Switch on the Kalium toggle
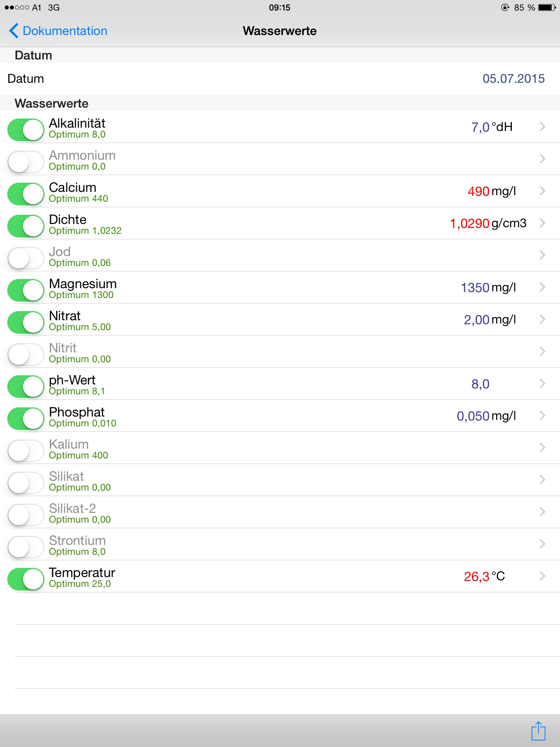The width and height of the screenshot is (560, 747). coord(26,450)
